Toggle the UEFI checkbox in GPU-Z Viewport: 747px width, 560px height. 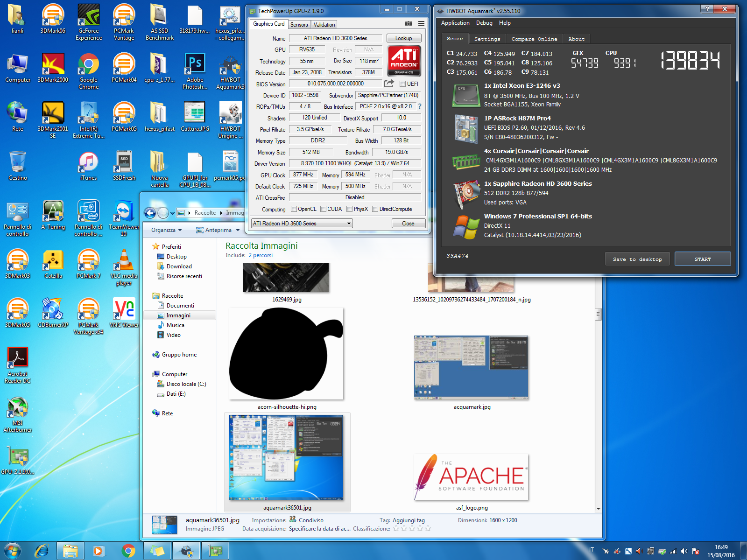point(402,84)
